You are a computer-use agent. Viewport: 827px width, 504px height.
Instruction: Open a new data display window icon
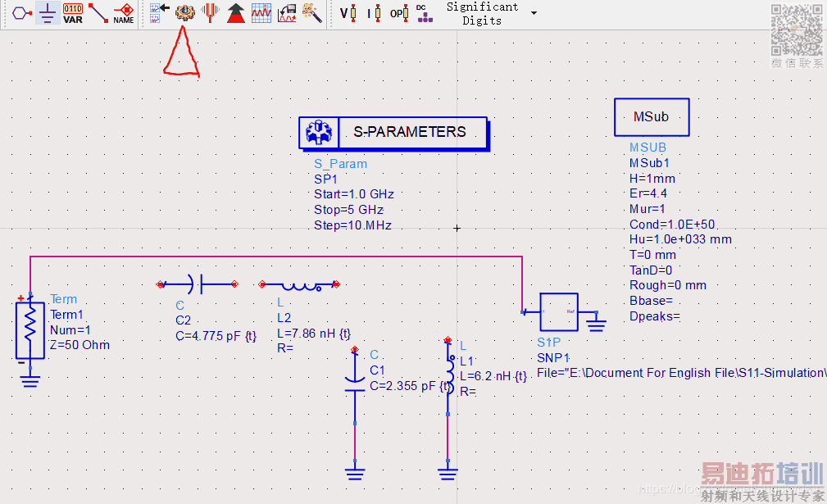pyautogui.click(x=261, y=13)
